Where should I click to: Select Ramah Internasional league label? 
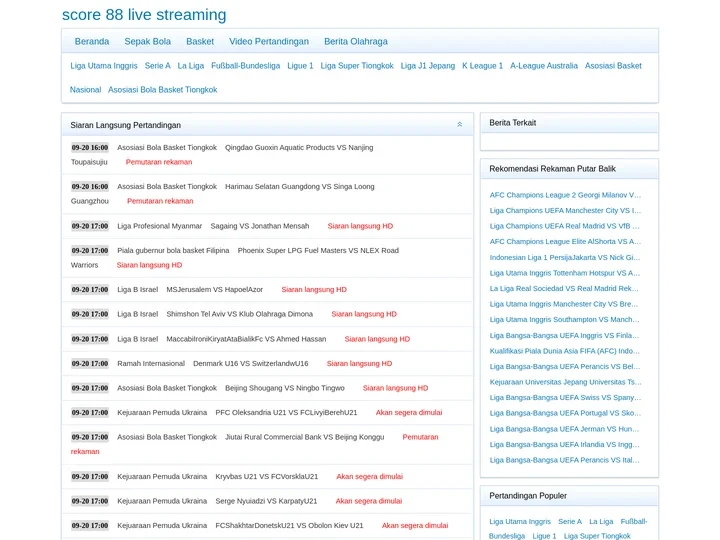(151, 364)
